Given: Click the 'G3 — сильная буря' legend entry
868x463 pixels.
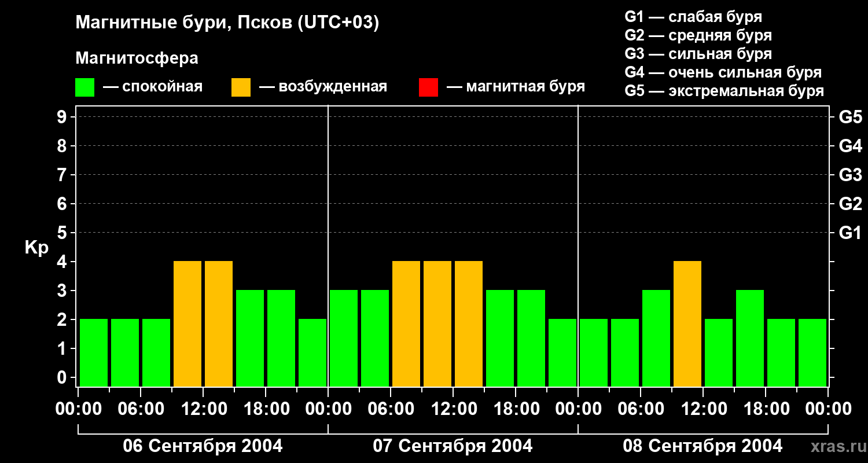Looking at the screenshot, I should coord(698,54).
